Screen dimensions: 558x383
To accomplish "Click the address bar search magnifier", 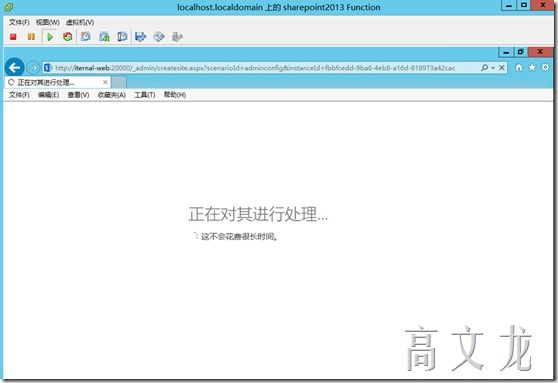I will pos(484,67).
